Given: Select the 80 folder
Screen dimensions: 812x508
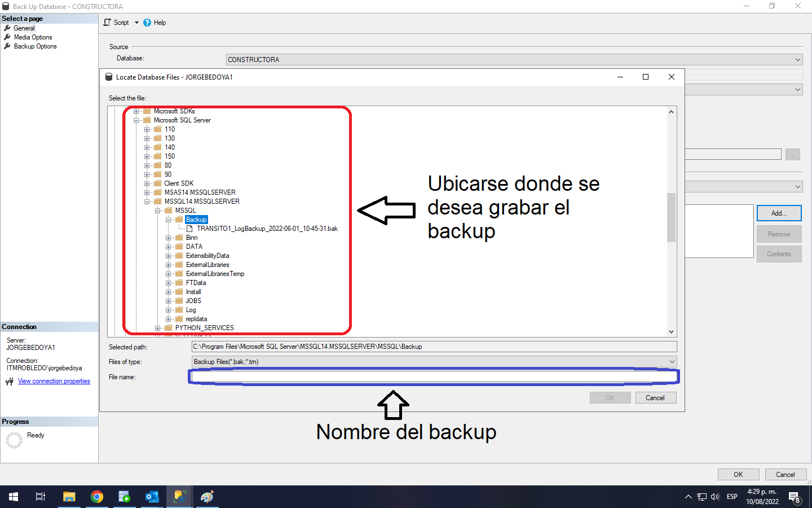Looking at the screenshot, I should [167, 165].
